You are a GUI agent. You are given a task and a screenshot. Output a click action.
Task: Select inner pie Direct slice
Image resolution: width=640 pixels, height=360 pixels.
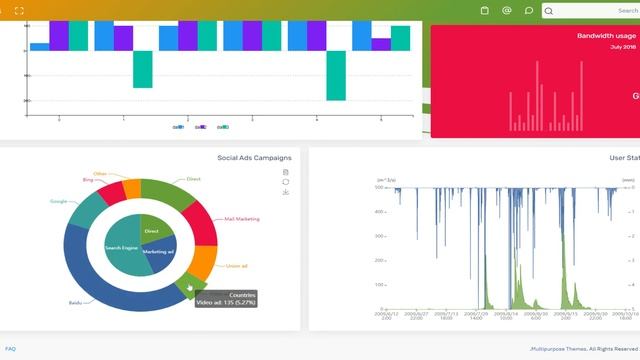[x=153, y=229]
